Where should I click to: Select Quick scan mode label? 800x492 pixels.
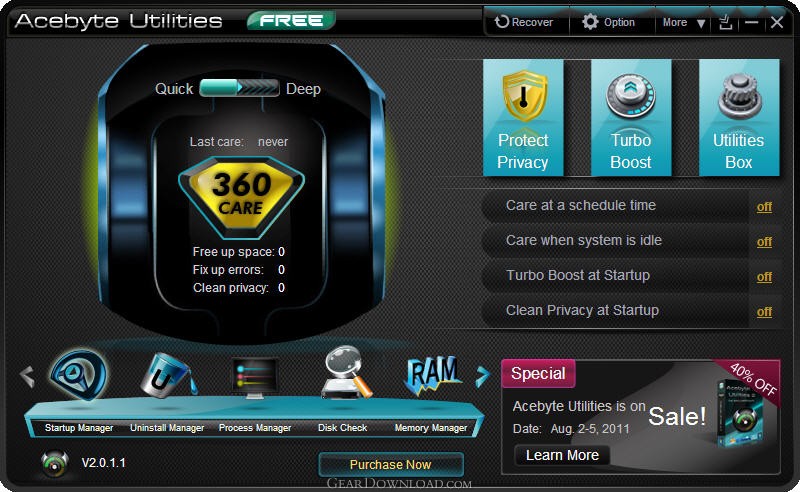point(174,89)
